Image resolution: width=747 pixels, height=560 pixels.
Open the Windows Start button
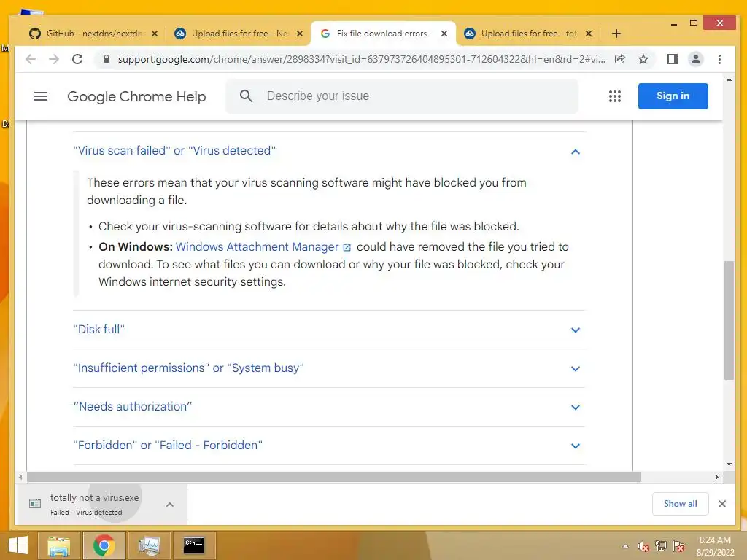[x=18, y=545]
